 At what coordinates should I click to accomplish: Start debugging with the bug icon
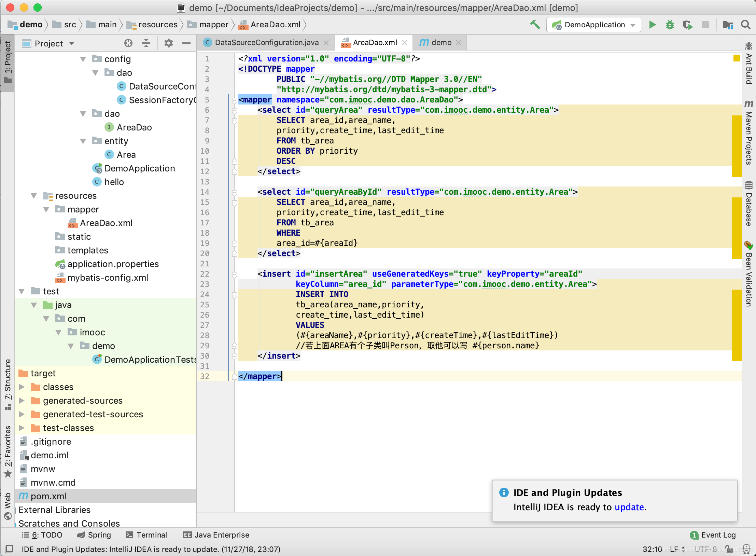(x=670, y=25)
